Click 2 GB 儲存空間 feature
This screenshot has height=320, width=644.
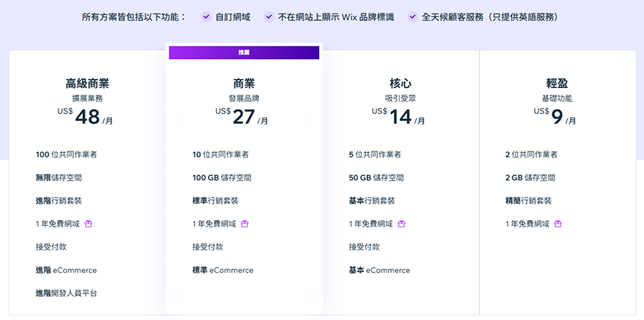coord(530,178)
